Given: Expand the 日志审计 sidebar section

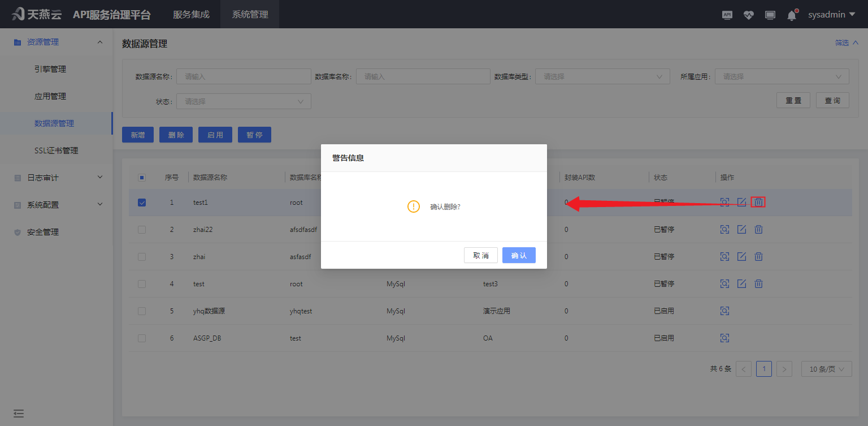Looking at the screenshot, I should click(x=57, y=178).
